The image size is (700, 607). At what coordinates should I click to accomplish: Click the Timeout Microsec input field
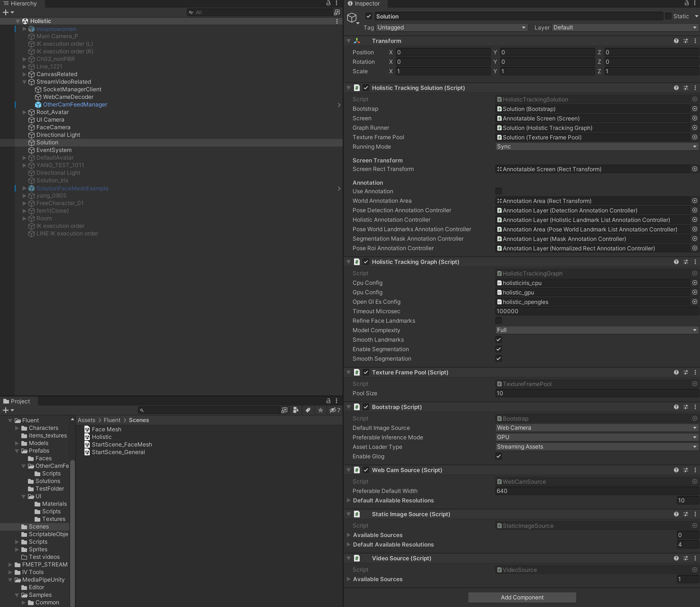[596, 311]
